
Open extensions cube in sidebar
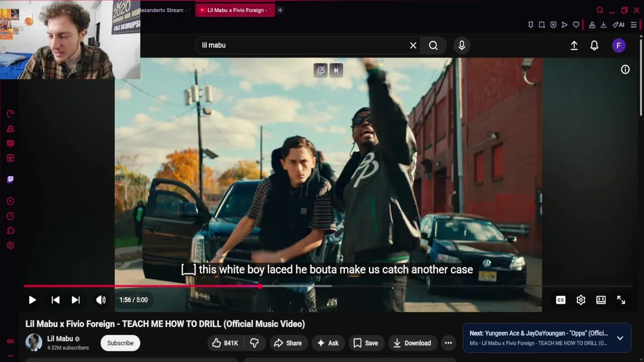coord(10,231)
